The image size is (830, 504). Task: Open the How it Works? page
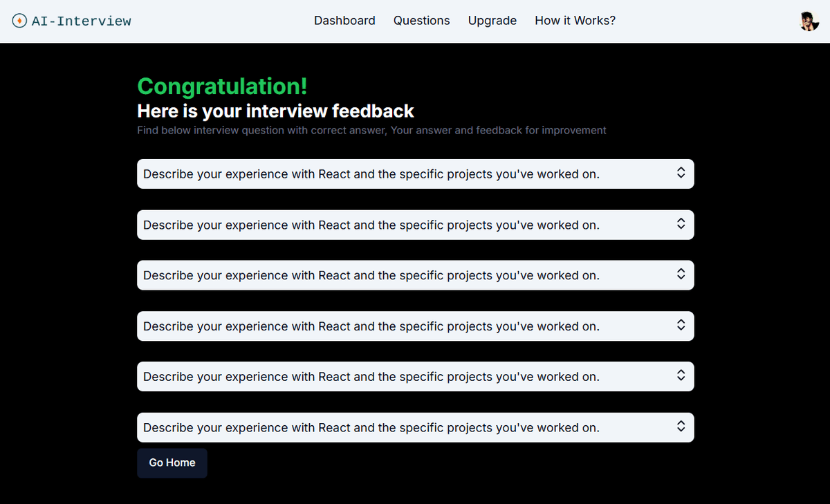pos(575,21)
